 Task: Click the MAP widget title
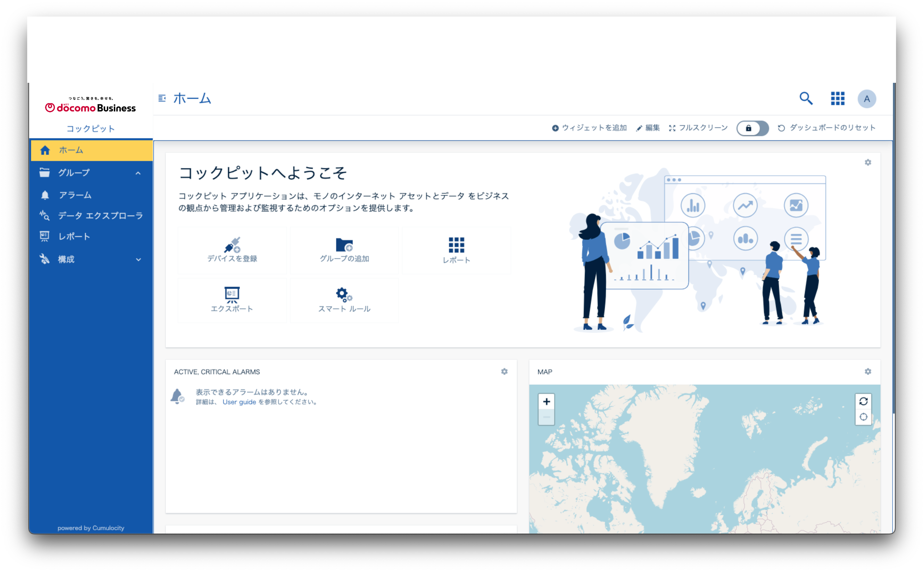point(545,372)
